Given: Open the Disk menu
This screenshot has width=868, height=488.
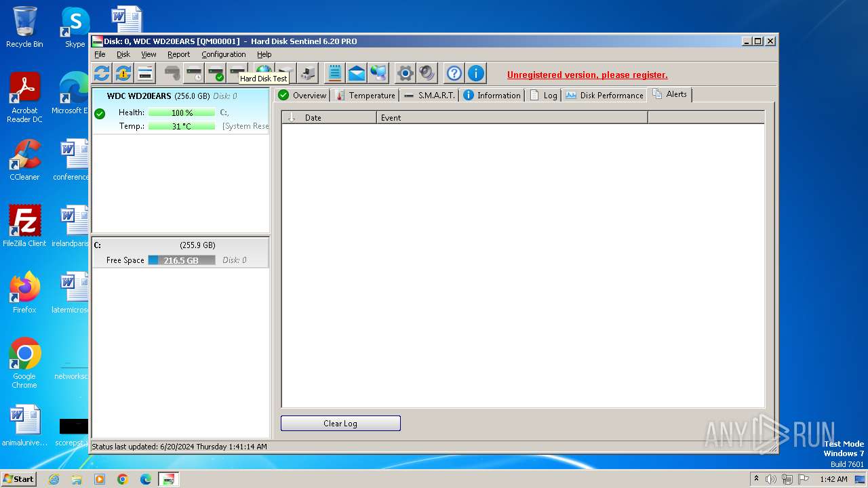Looking at the screenshot, I should (123, 54).
